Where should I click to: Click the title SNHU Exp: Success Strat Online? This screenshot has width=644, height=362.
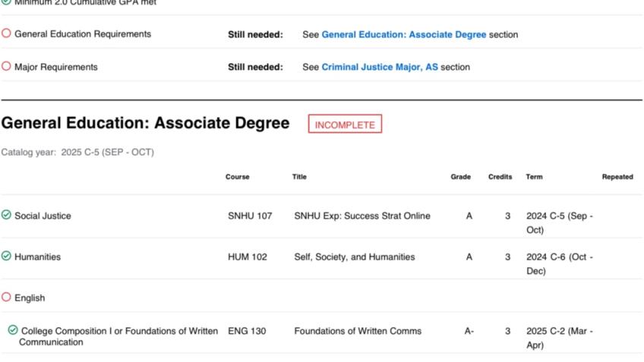click(362, 216)
